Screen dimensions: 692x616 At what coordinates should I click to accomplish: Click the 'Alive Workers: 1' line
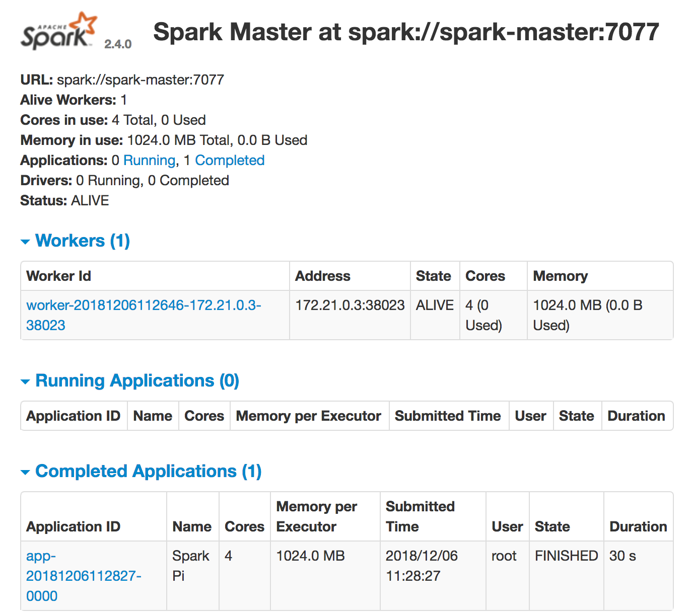tap(74, 100)
